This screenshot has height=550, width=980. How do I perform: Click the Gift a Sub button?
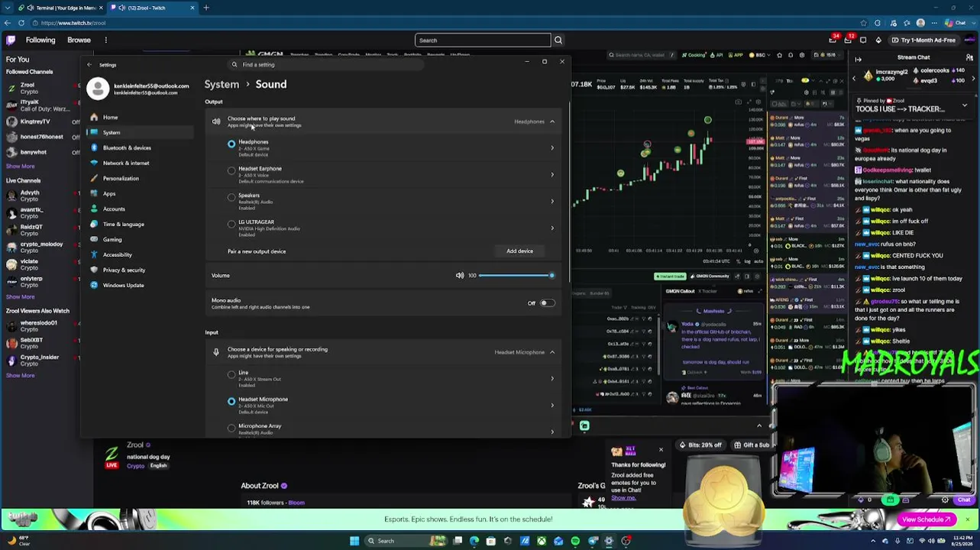tap(752, 445)
